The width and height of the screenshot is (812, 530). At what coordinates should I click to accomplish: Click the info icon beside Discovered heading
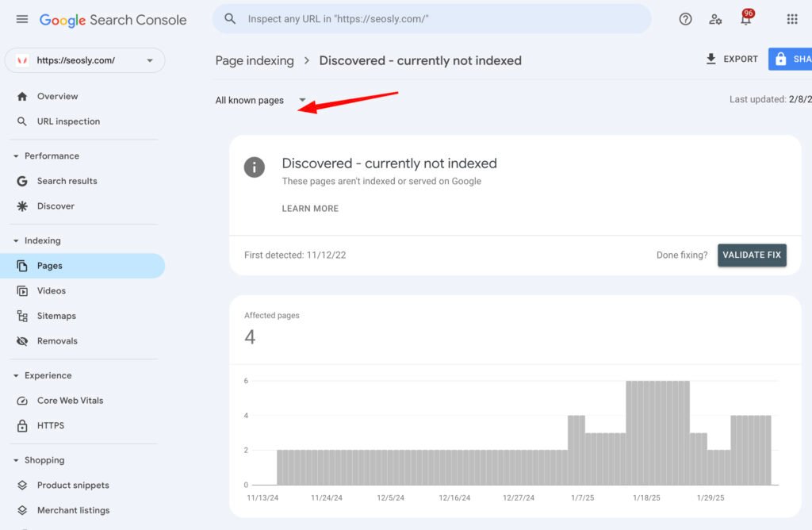254,167
